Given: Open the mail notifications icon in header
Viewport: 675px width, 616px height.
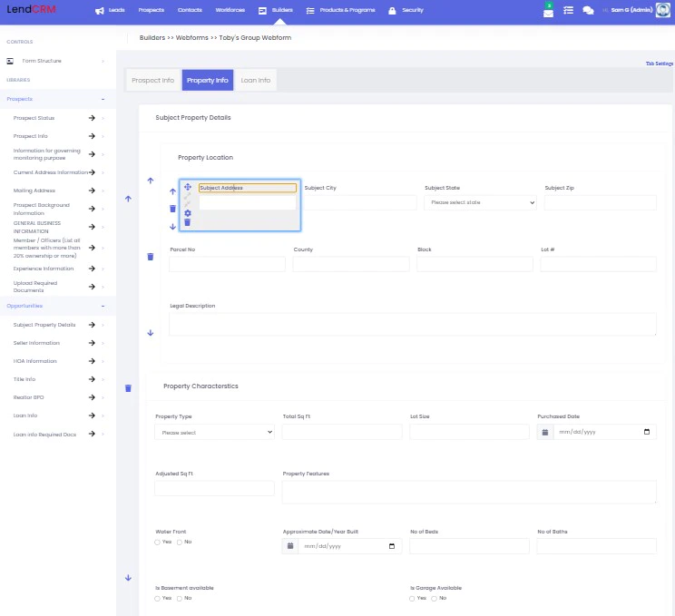Looking at the screenshot, I should pyautogui.click(x=548, y=13).
